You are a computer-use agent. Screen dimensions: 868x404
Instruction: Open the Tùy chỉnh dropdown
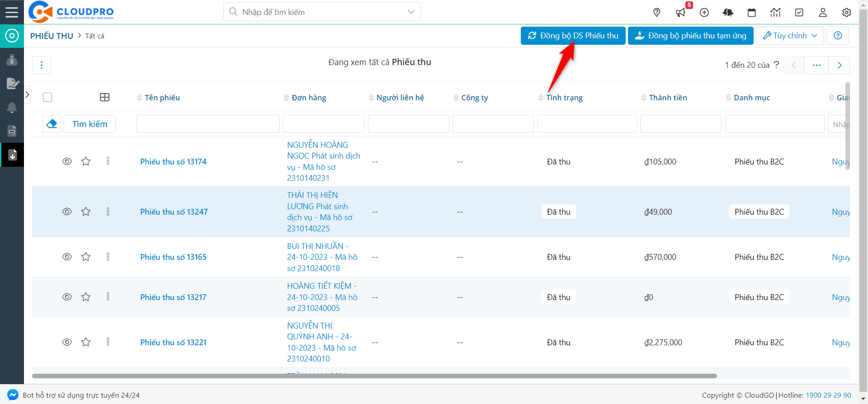coord(790,36)
